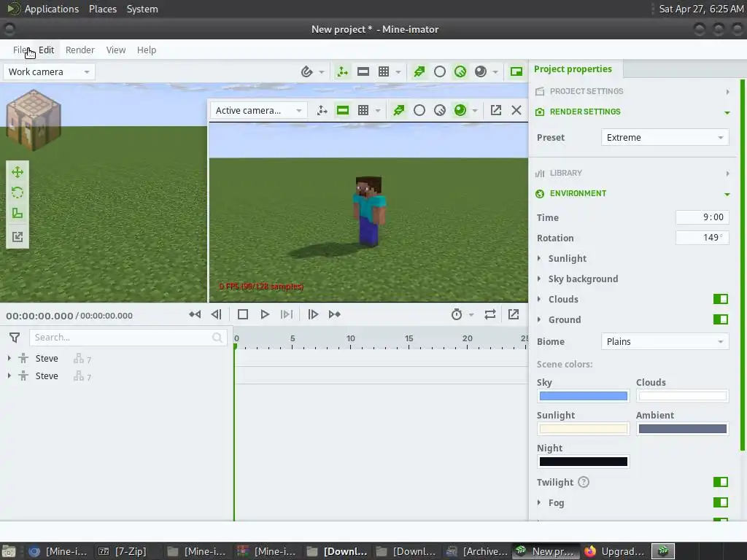Click the timeline Search field
The width and height of the screenshot is (747, 560).
[128, 338]
